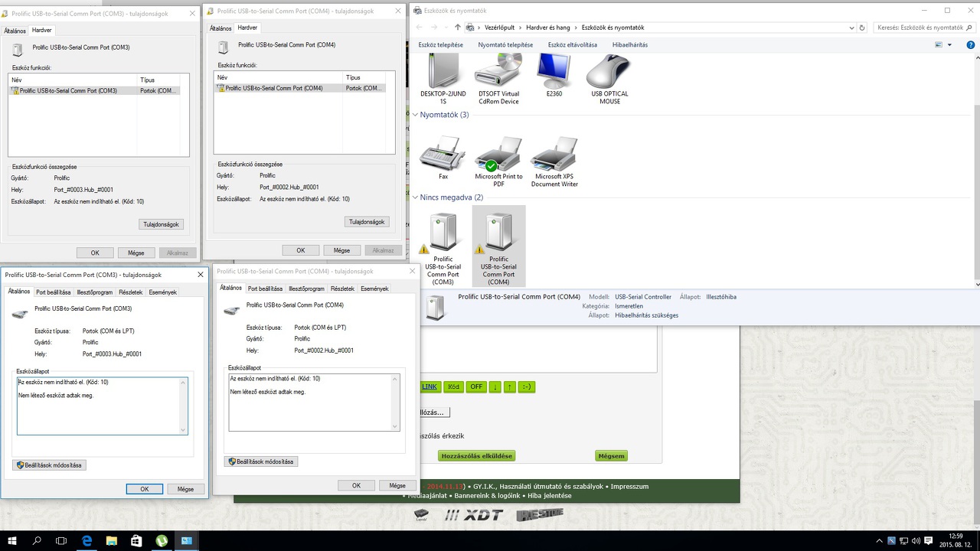Image resolution: width=980 pixels, height=551 pixels.
Task: Click scrollbar down arrow in COM3 status box
Action: tap(184, 430)
